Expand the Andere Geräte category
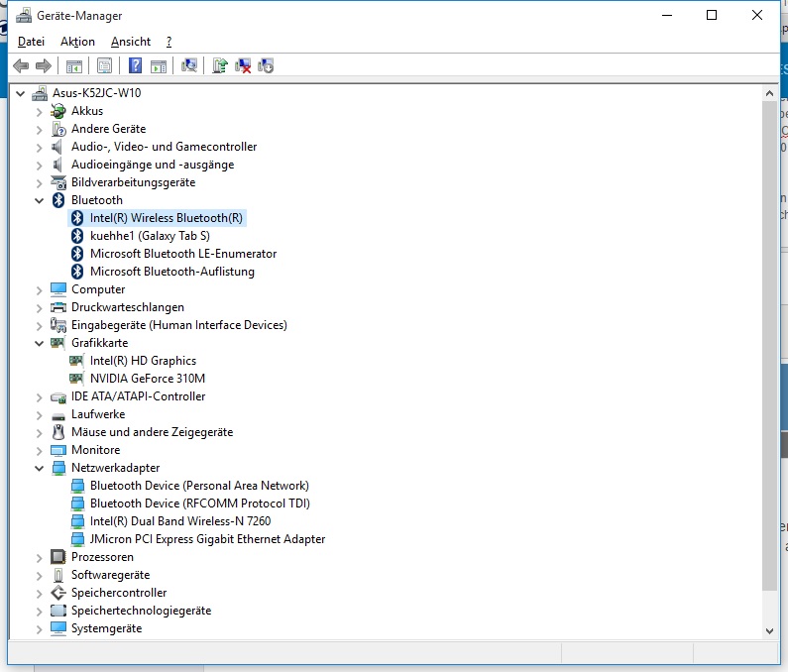788x672 pixels. (x=40, y=129)
